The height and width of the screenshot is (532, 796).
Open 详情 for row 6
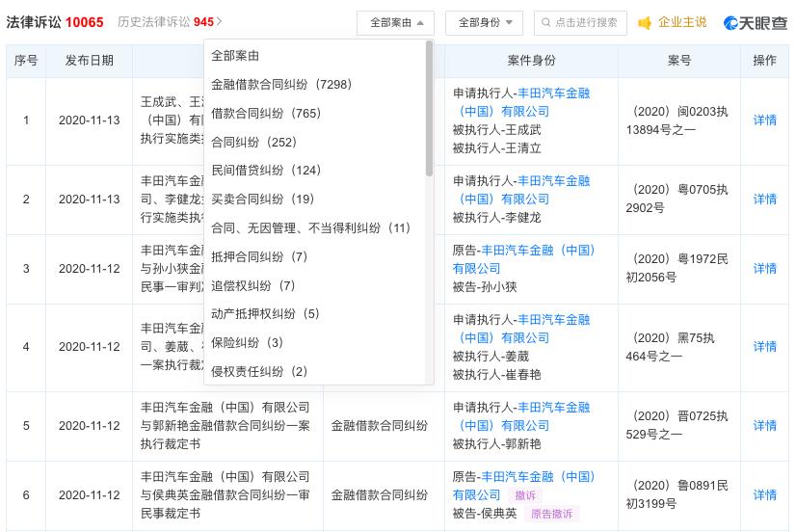pyautogui.click(x=764, y=495)
